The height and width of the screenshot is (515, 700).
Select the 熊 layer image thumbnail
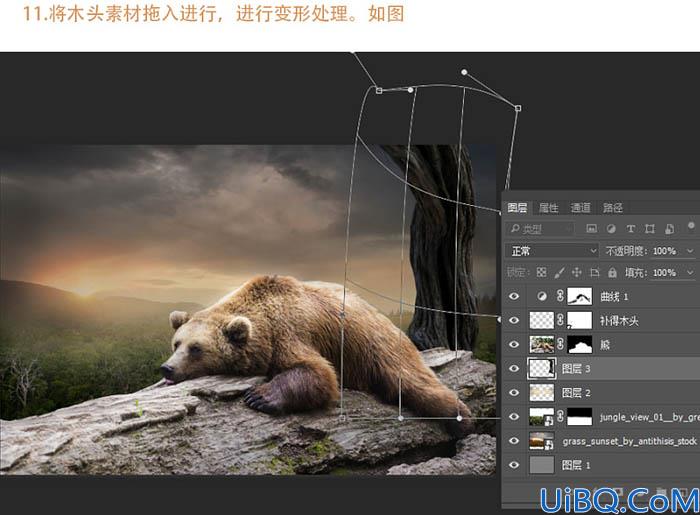[542, 345]
